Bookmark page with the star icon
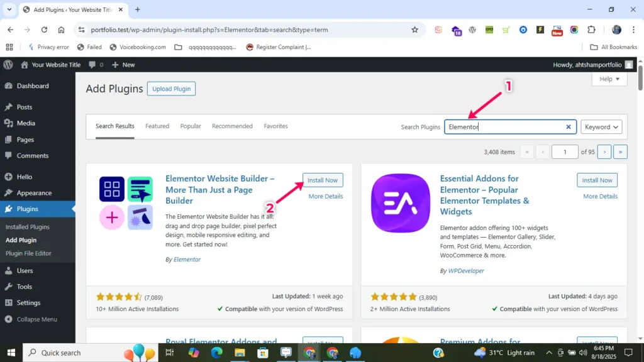 414,30
